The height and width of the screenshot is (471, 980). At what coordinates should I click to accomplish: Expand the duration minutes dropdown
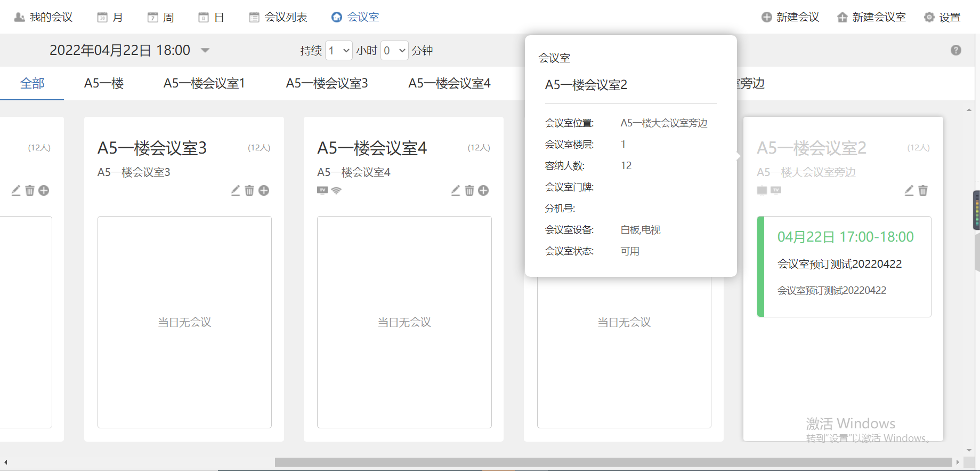coord(395,51)
